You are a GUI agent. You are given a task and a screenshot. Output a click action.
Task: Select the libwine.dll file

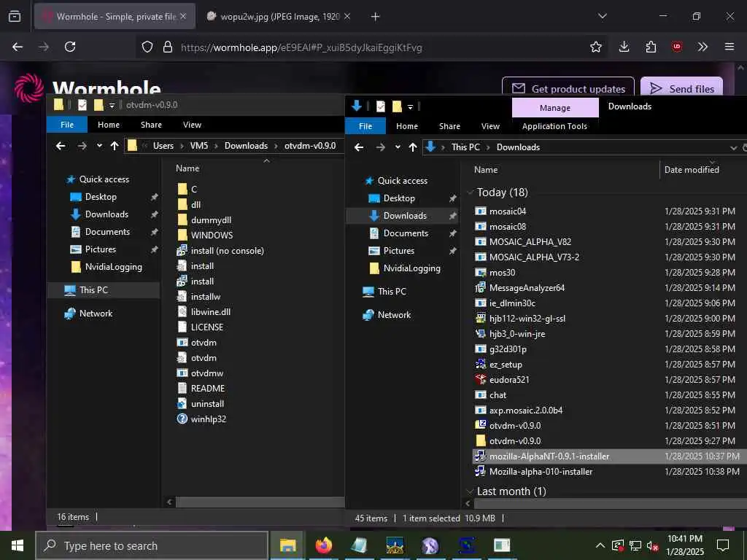[x=211, y=312]
